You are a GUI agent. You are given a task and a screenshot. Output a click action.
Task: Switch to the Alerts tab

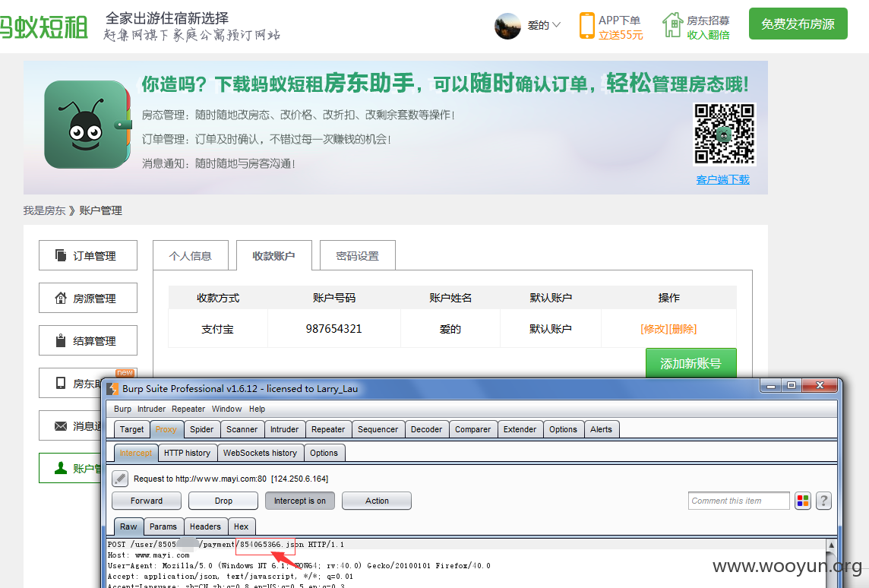point(602,429)
